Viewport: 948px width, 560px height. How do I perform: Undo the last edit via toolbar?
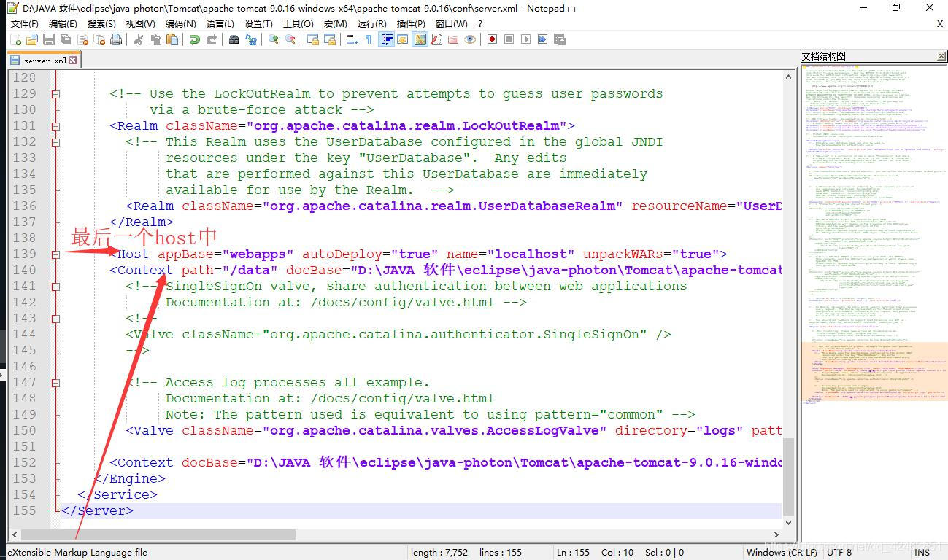pos(194,39)
